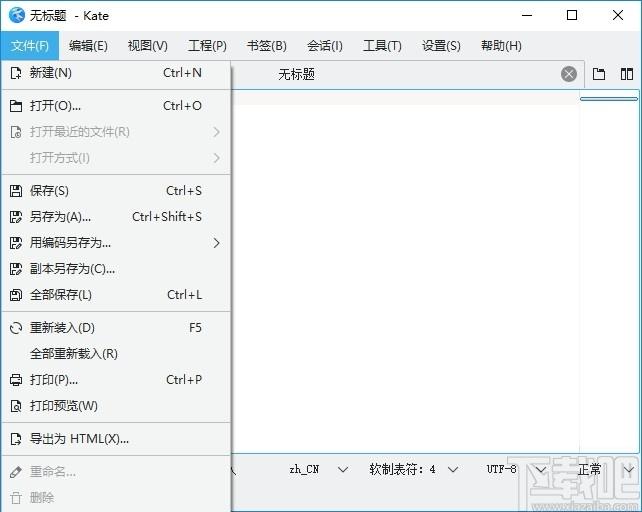Expand the 用编码另存为 submenu arrow
642x512 pixels.
click(x=217, y=243)
